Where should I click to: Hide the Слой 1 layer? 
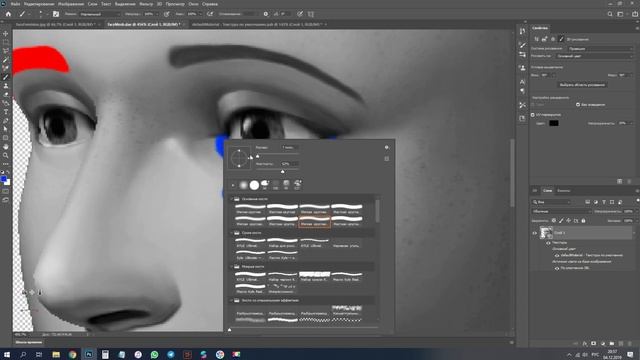[x=534, y=233]
